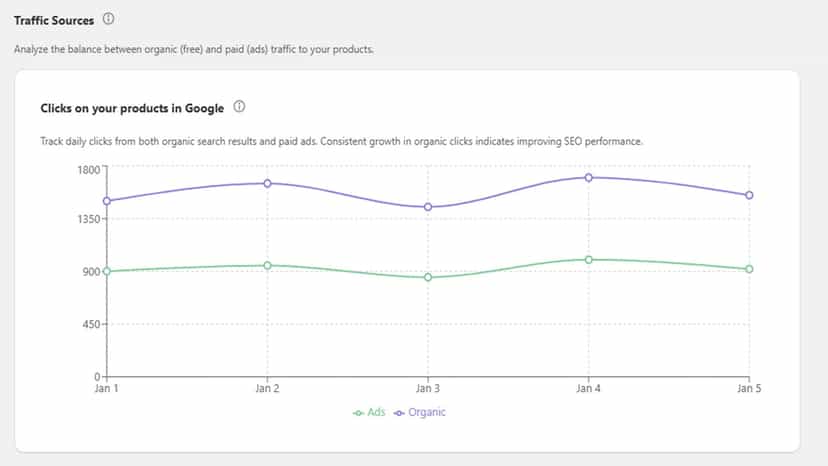Select the Ads data point for Jan 1
The image size is (828, 466).
[107, 271]
